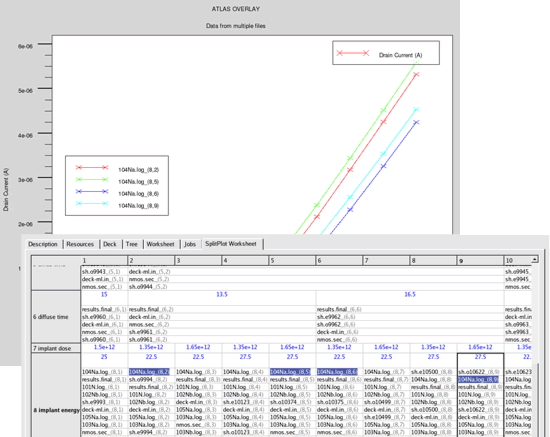Image resolution: width=550 pixels, height=437 pixels.
Task: Select column header 2 in worksheet
Action: pos(151,261)
